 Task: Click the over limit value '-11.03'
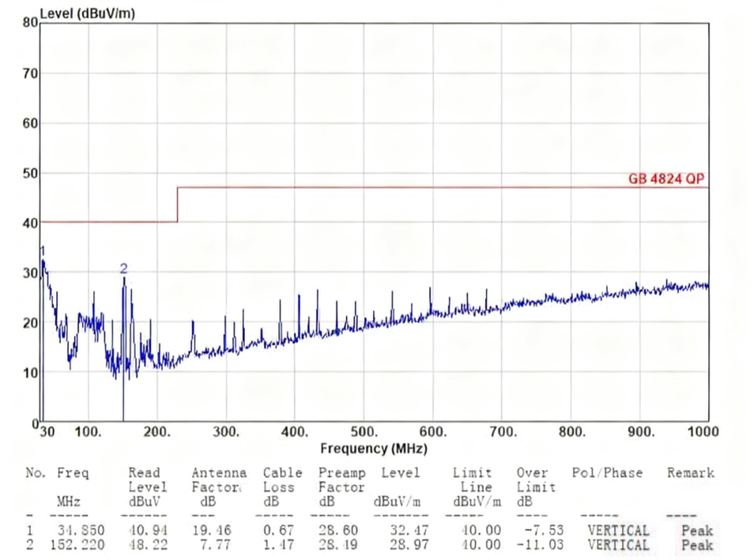[540, 545]
